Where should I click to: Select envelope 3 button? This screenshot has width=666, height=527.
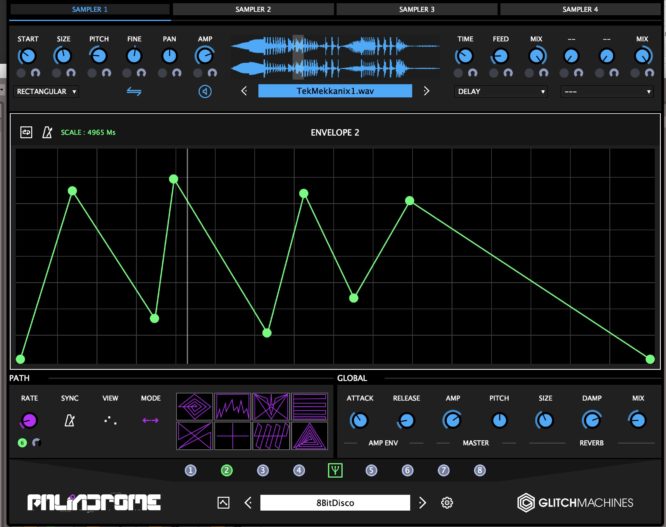point(263,470)
